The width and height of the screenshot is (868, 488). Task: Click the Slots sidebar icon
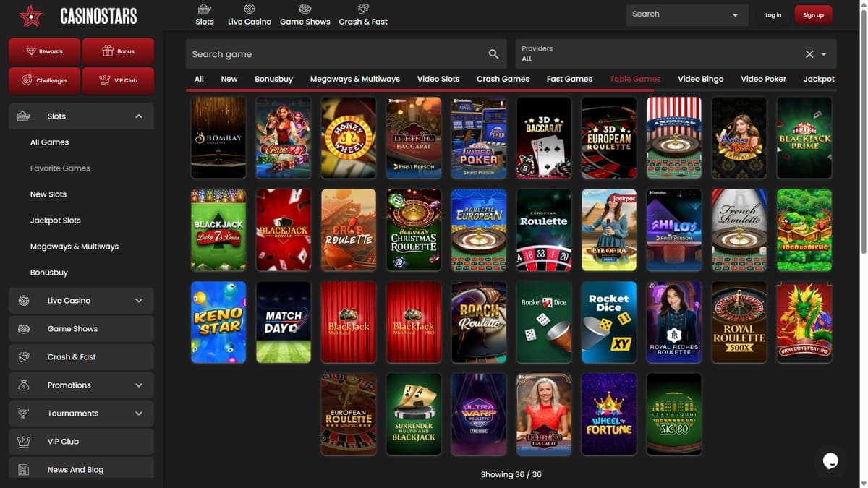click(x=24, y=116)
